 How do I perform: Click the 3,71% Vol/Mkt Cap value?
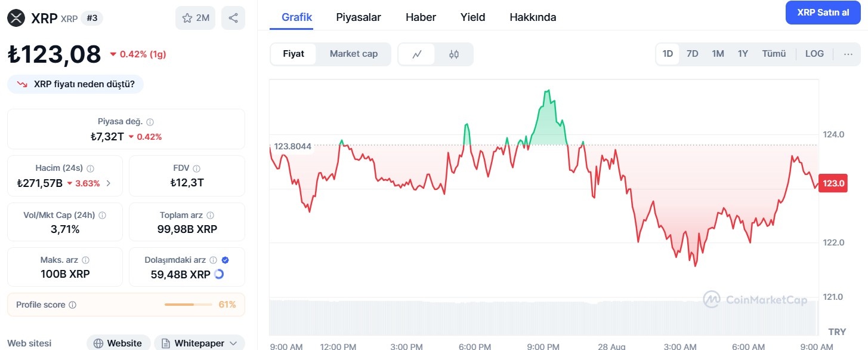(65, 229)
